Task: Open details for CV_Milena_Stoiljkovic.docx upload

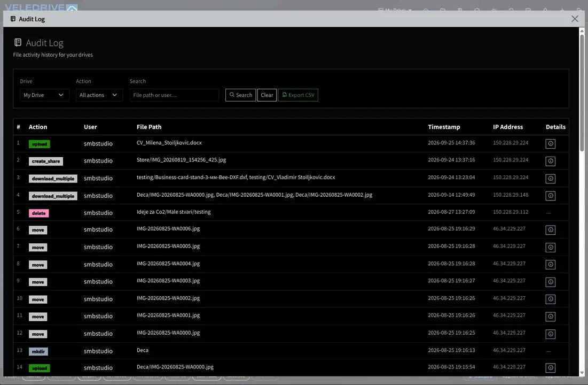Action: pyautogui.click(x=550, y=143)
